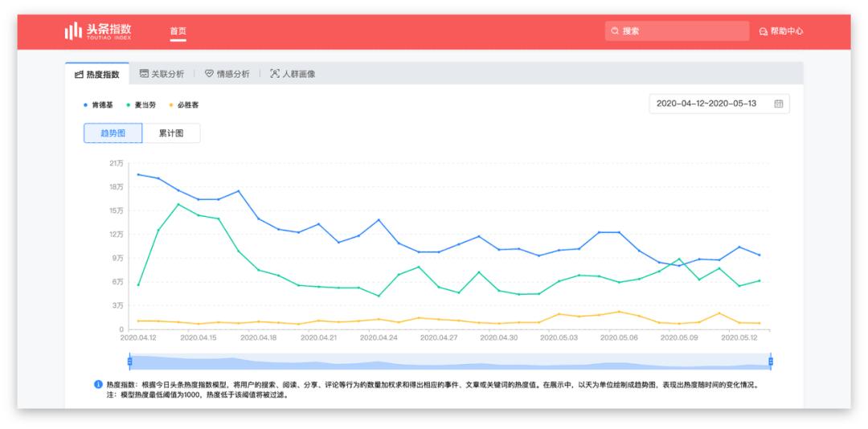The width and height of the screenshot is (868, 429).
Task: Click the 18万 y-axis label
Action: pyautogui.click(x=117, y=186)
